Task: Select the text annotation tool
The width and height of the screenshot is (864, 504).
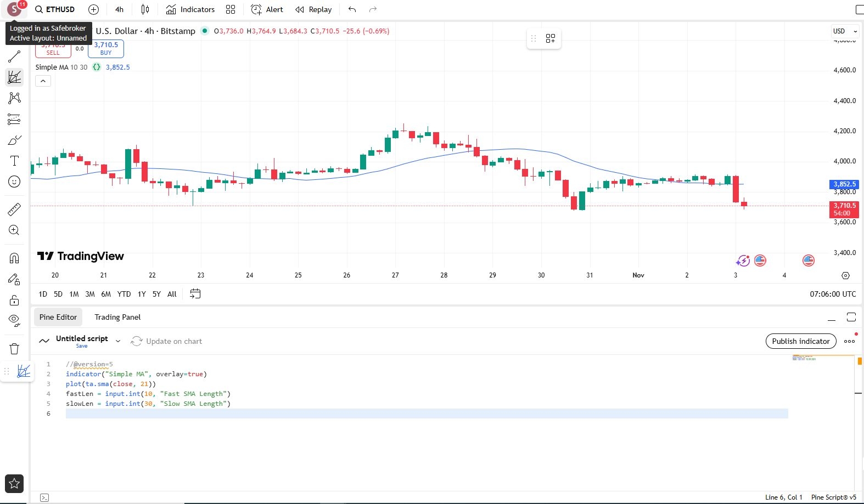Action: tap(14, 161)
